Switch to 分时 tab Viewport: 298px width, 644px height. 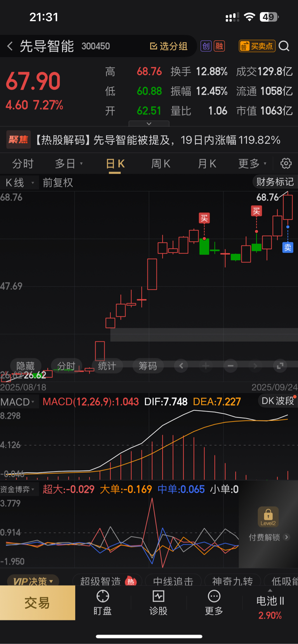pos(23,164)
